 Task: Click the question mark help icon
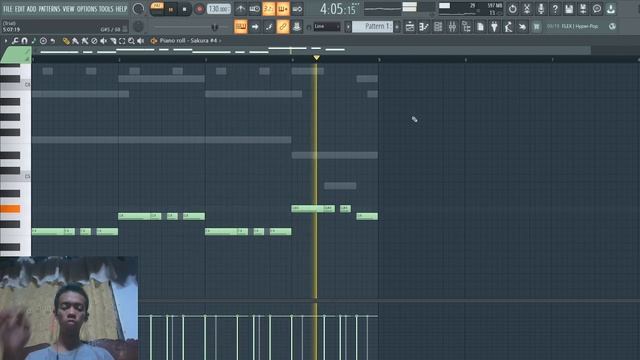(555, 9)
